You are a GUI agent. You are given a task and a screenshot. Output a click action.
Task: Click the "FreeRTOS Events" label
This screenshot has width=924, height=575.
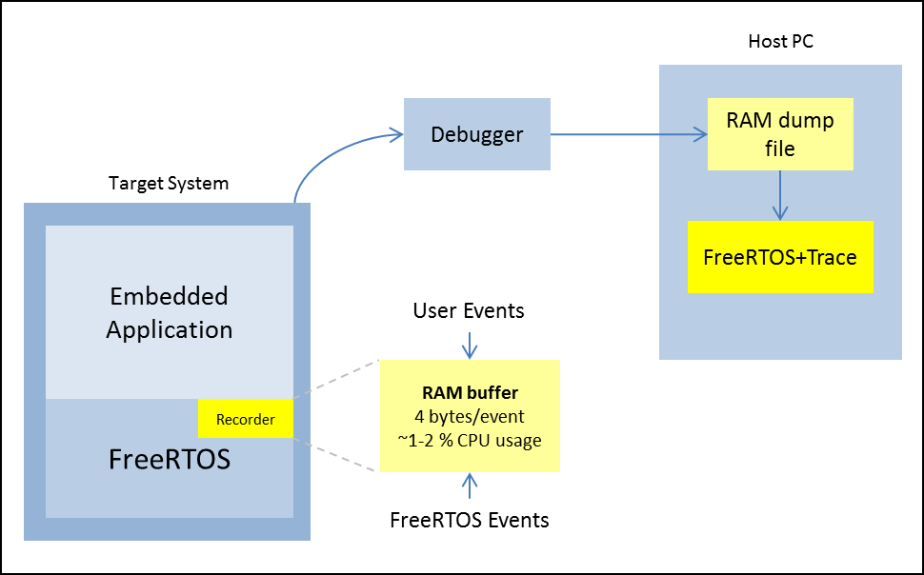point(470,520)
